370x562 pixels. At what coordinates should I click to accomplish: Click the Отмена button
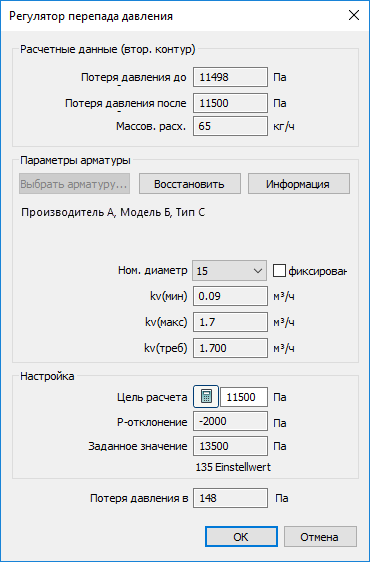tap(320, 537)
